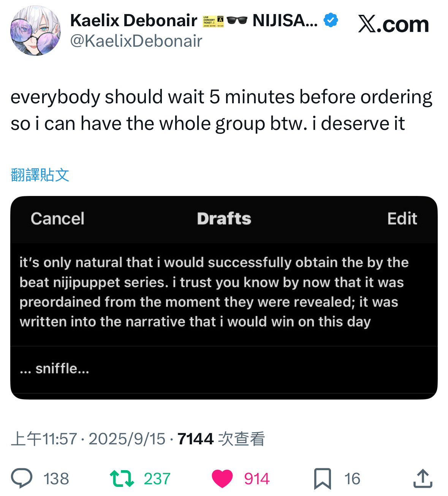This screenshot has width=448, height=496.
Task: Click the Kaelix Debonair display name
Action: 134,21
